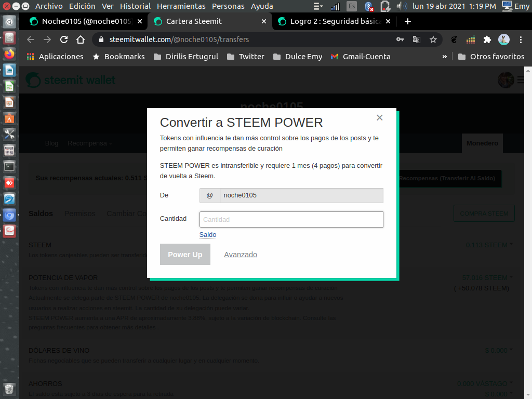Image resolution: width=532 pixels, height=399 pixels.
Task: Open the browser home page
Action: pyautogui.click(x=81, y=39)
